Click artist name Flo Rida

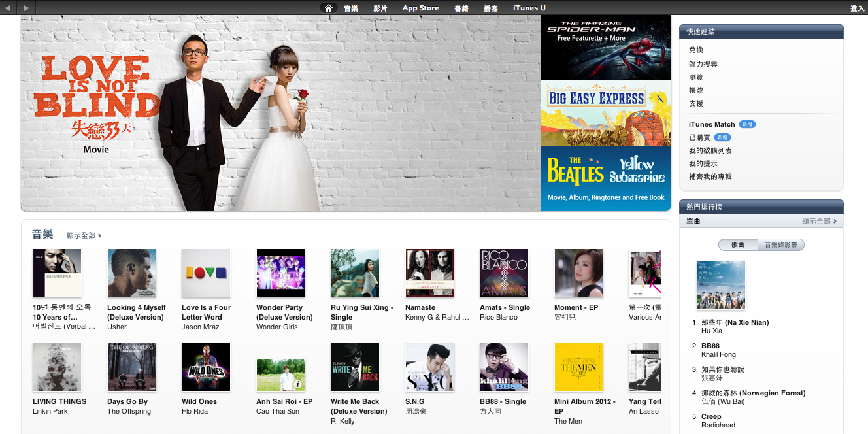(x=195, y=411)
